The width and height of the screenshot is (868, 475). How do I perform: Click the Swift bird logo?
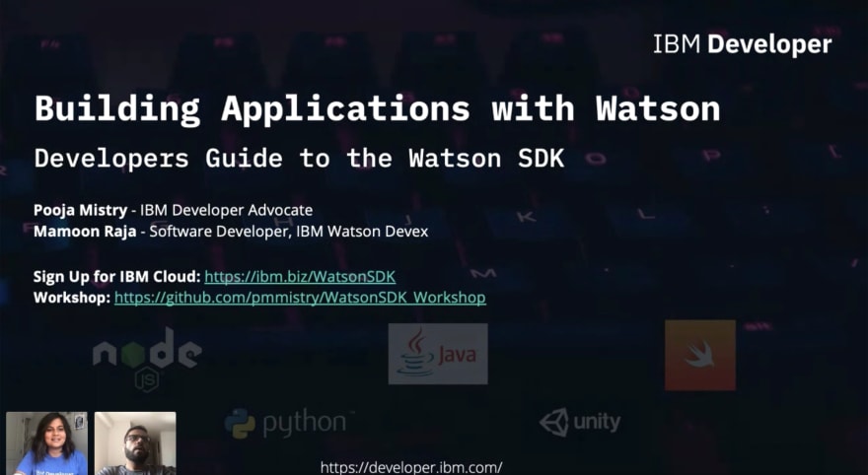coord(700,355)
